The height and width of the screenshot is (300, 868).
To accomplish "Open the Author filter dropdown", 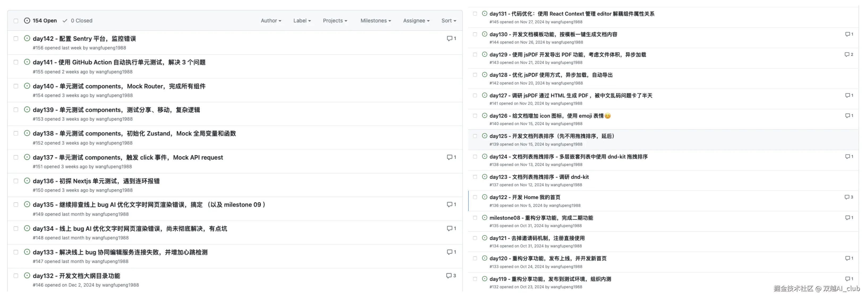I will (x=270, y=20).
